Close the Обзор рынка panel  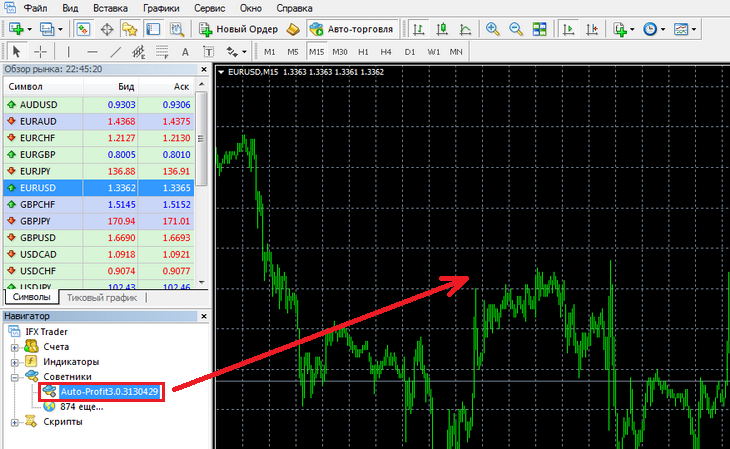tap(204, 69)
